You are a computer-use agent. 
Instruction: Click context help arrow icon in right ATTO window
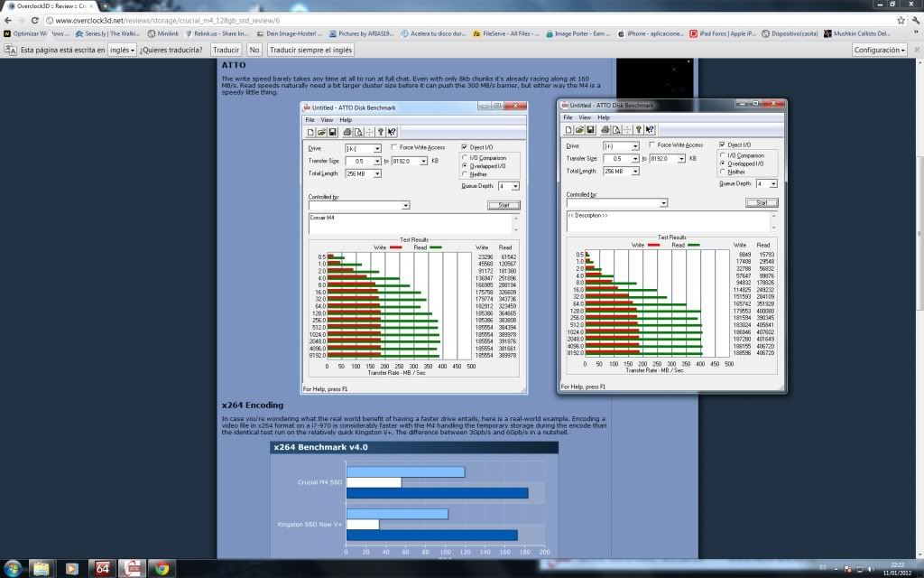(650, 130)
